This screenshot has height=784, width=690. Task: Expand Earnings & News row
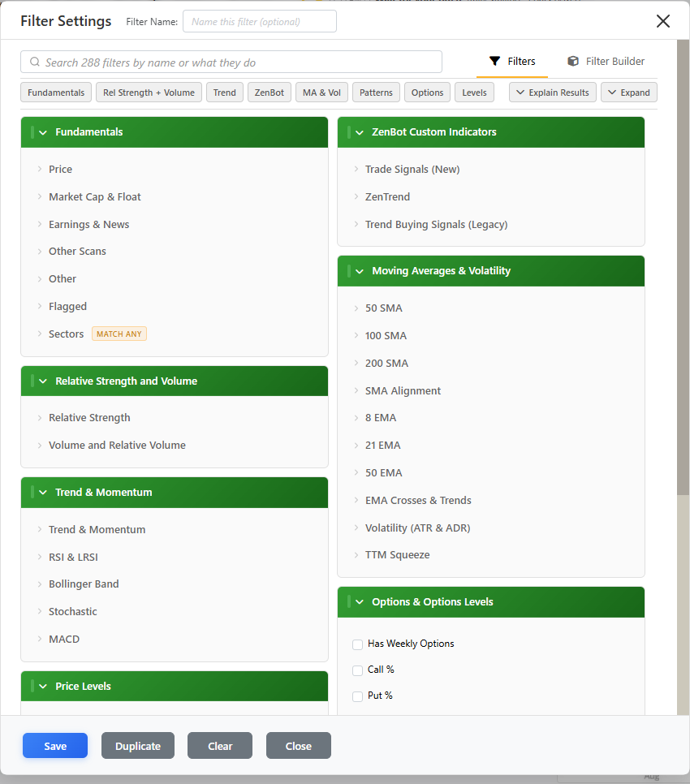click(175, 224)
